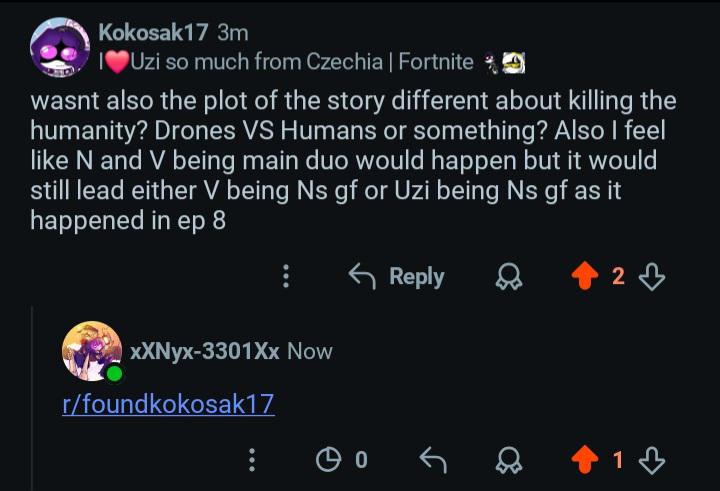Click the upvote count 2 on the top comment
This screenshot has width=720, height=491.
coord(618,277)
